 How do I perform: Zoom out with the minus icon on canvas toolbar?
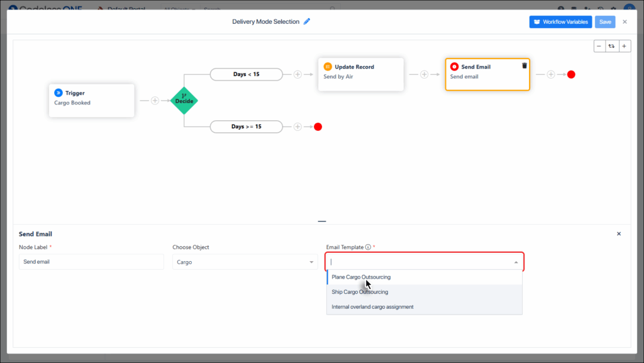(599, 45)
